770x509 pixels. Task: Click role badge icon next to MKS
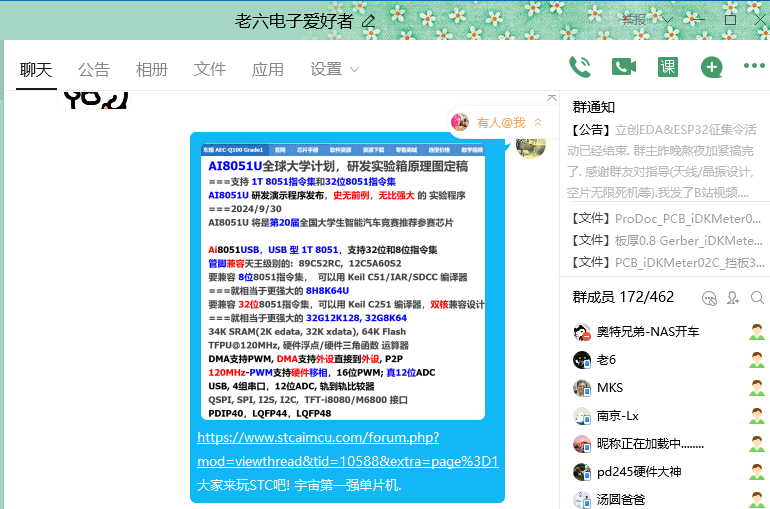pos(757,388)
